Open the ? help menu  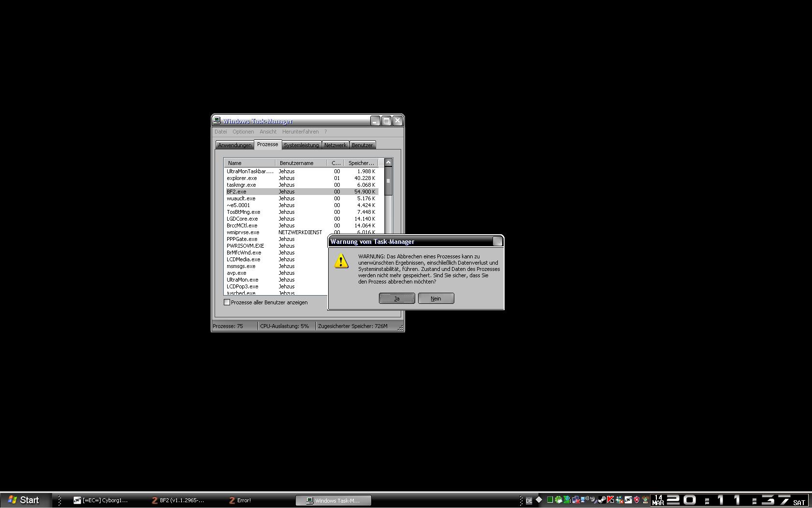click(325, 132)
